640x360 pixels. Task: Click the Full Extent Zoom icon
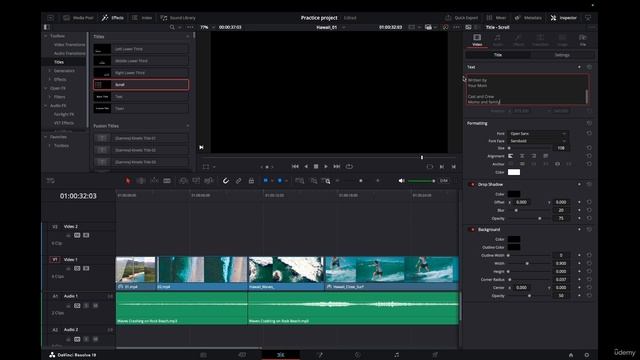coord(300,180)
